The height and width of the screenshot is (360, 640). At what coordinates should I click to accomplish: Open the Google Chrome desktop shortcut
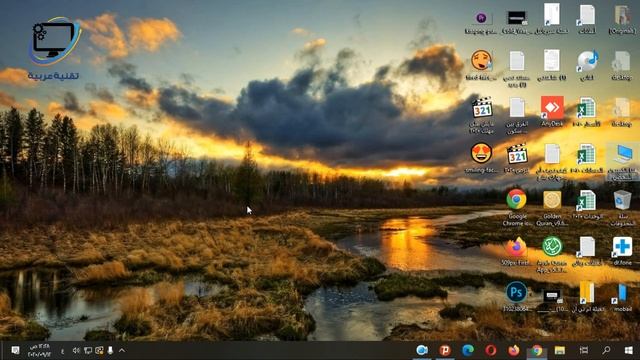tap(516, 207)
